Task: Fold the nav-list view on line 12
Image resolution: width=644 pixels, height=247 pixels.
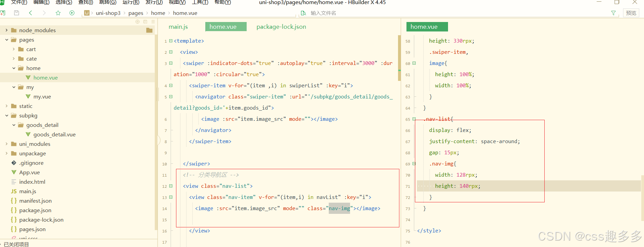Action: click(171, 186)
